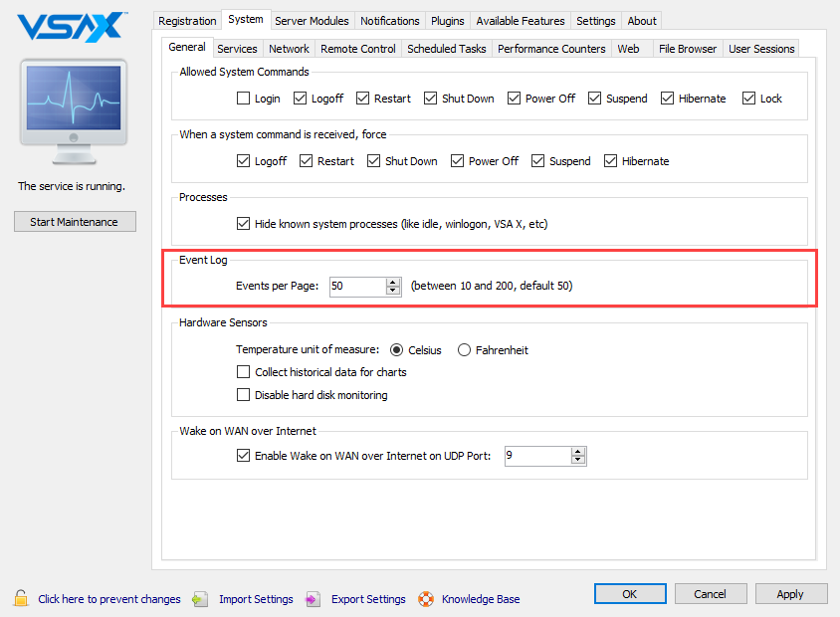Open Import Settings via its icon

pyautogui.click(x=201, y=598)
